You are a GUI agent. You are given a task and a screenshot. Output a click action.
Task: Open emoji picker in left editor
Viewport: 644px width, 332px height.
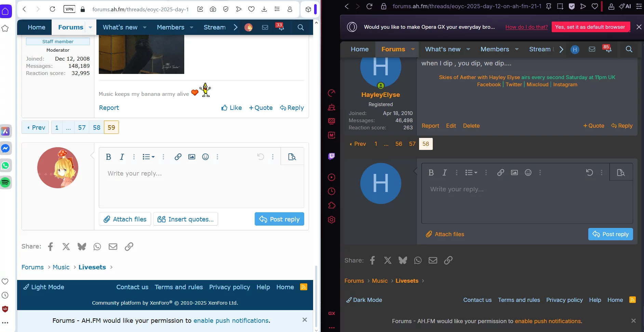[x=205, y=157]
